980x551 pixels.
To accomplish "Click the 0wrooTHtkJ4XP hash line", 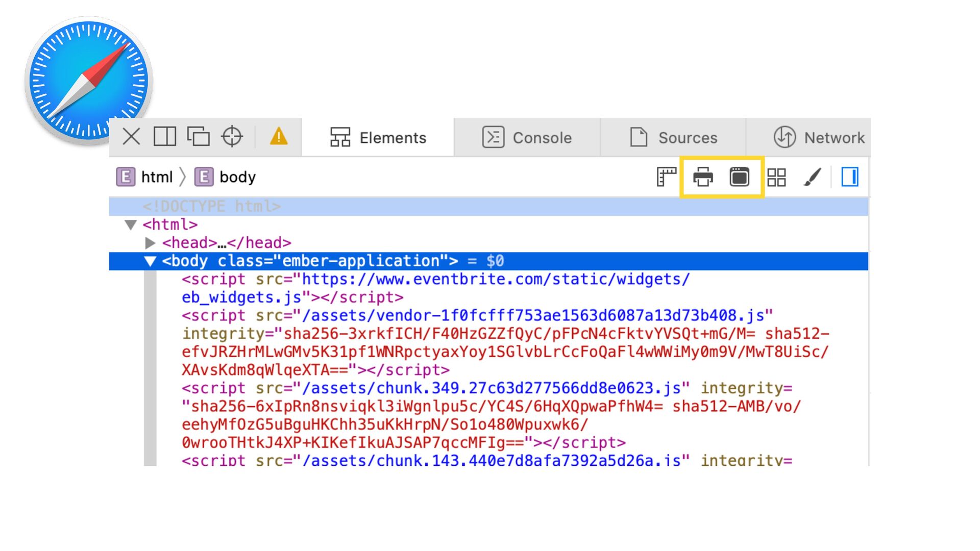I will tap(404, 443).
